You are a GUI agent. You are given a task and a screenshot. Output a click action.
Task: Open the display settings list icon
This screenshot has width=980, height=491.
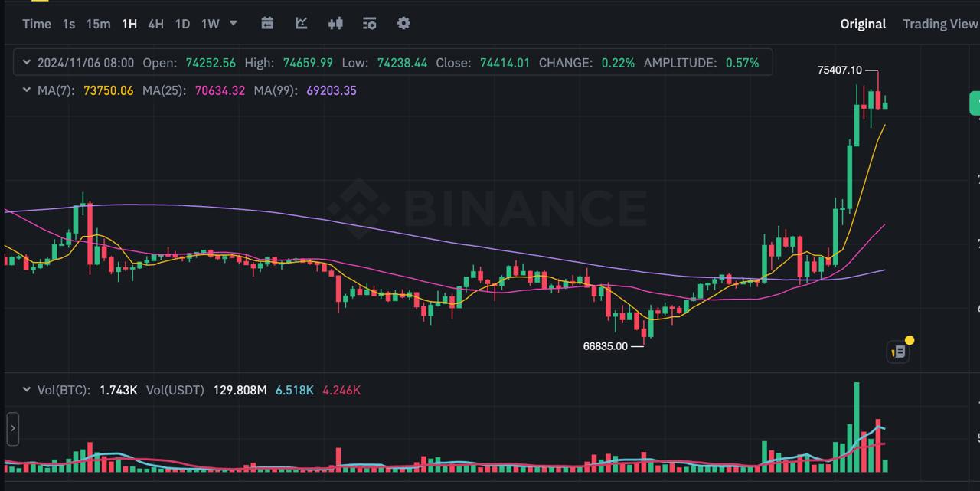pos(370,23)
